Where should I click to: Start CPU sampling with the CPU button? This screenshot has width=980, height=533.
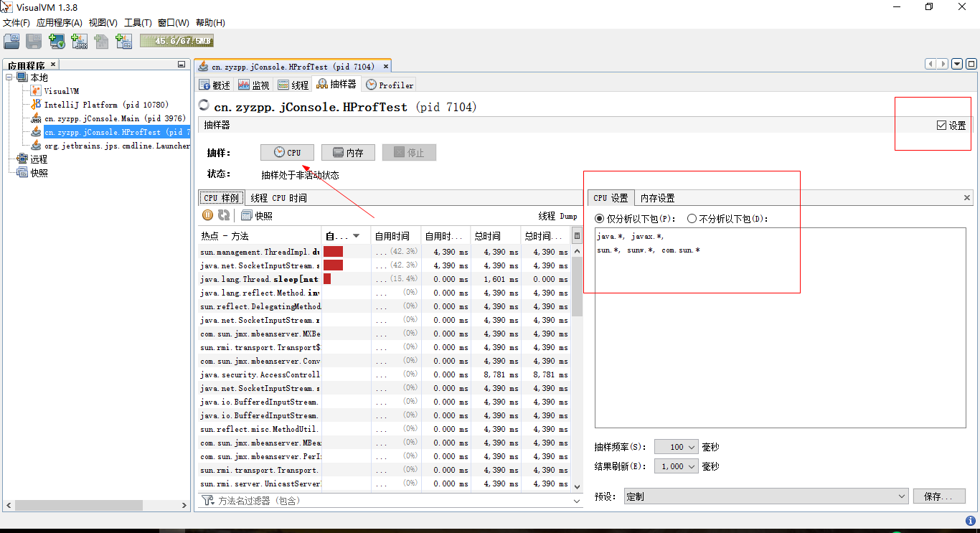tap(287, 152)
